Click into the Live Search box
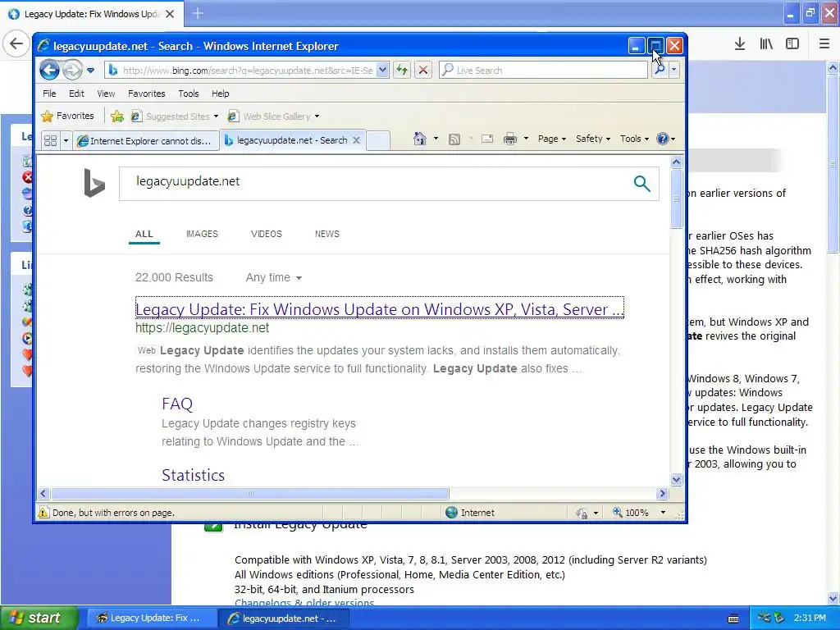This screenshot has width=840, height=630. (x=543, y=71)
